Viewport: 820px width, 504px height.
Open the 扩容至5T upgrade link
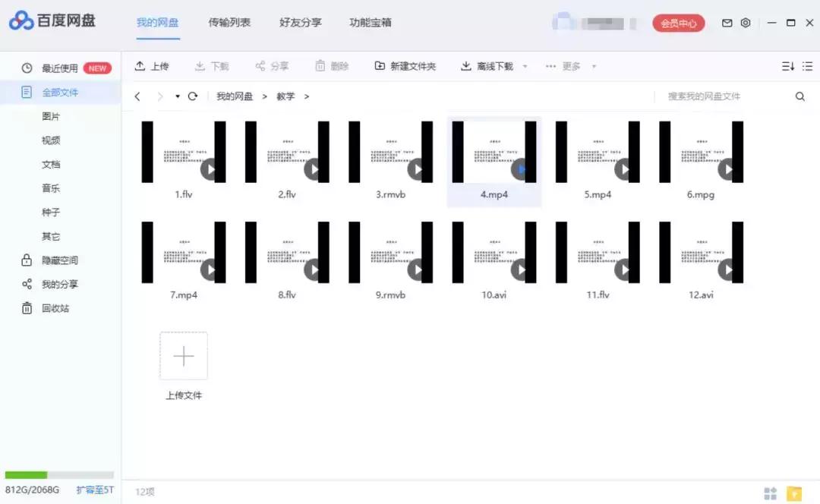93,490
